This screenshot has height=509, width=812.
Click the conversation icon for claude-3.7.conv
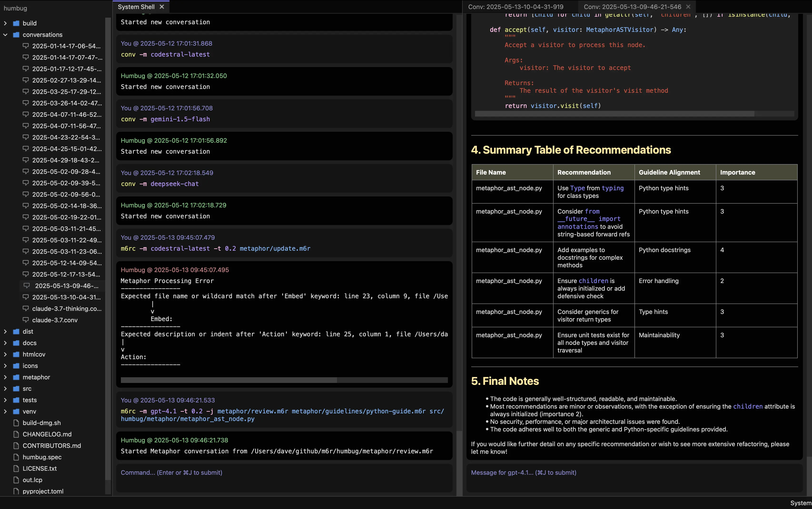(26, 320)
